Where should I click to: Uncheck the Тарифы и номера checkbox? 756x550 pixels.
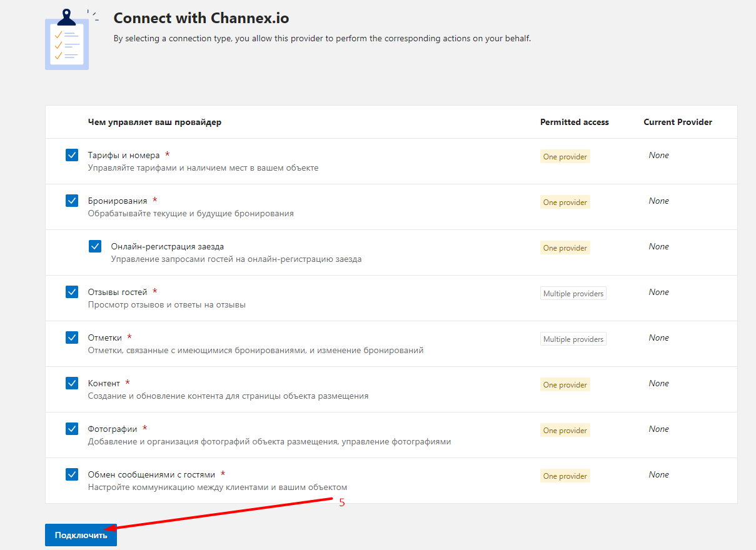[x=72, y=155]
